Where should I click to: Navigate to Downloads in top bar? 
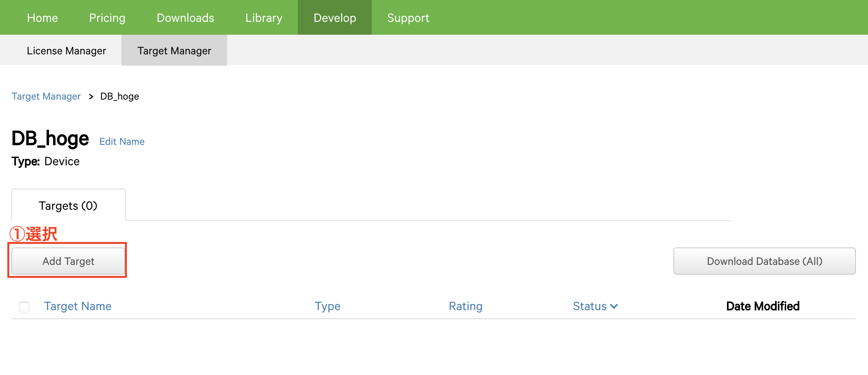coord(185,18)
